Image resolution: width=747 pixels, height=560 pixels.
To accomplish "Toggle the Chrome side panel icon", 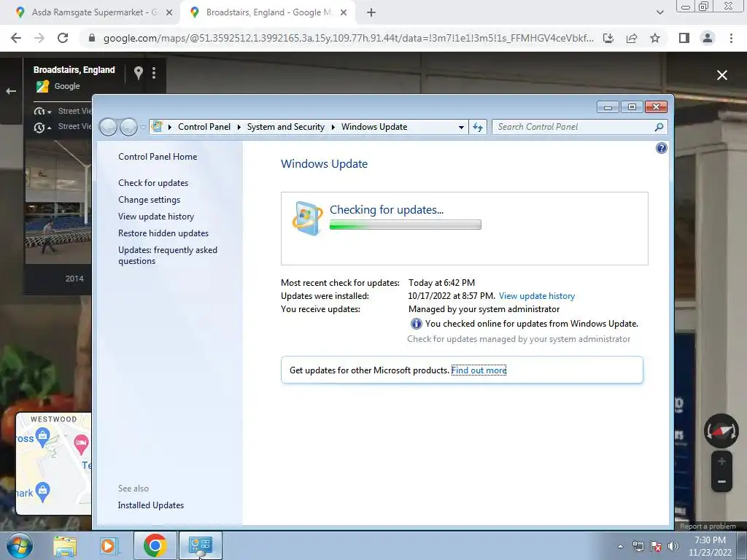I will coord(684,38).
